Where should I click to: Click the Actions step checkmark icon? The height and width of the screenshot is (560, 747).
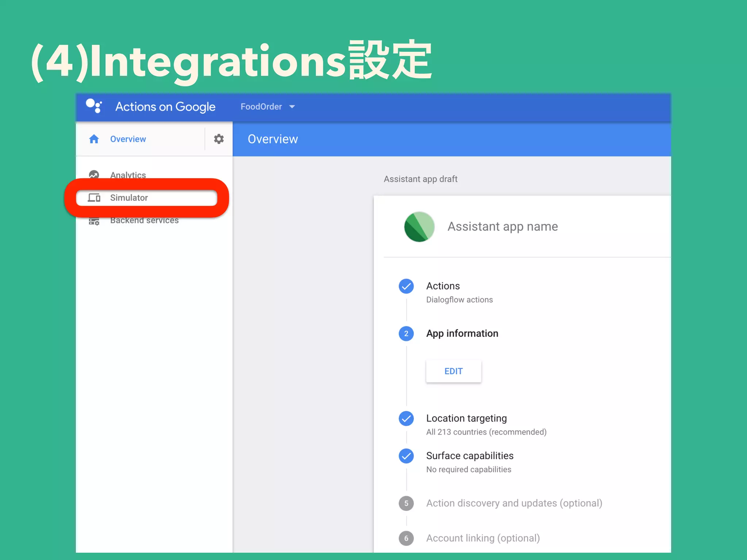406,286
